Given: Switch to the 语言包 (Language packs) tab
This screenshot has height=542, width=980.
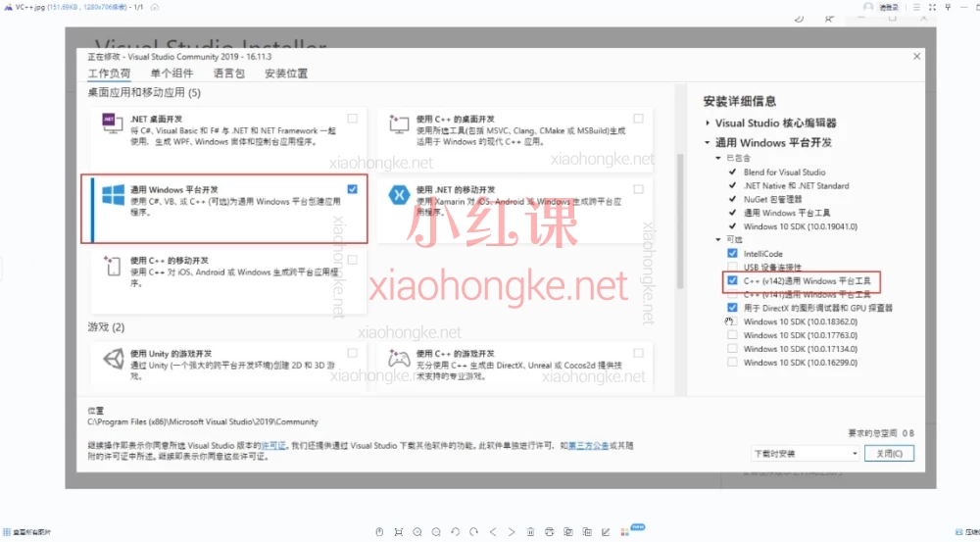Looking at the screenshot, I should pos(228,74).
